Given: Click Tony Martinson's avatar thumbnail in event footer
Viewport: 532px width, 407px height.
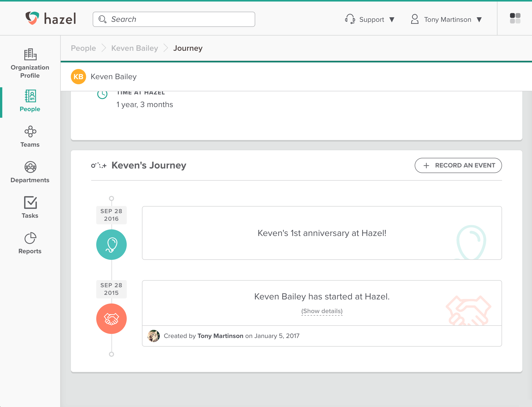Looking at the screenshot, I should (154, 336).
